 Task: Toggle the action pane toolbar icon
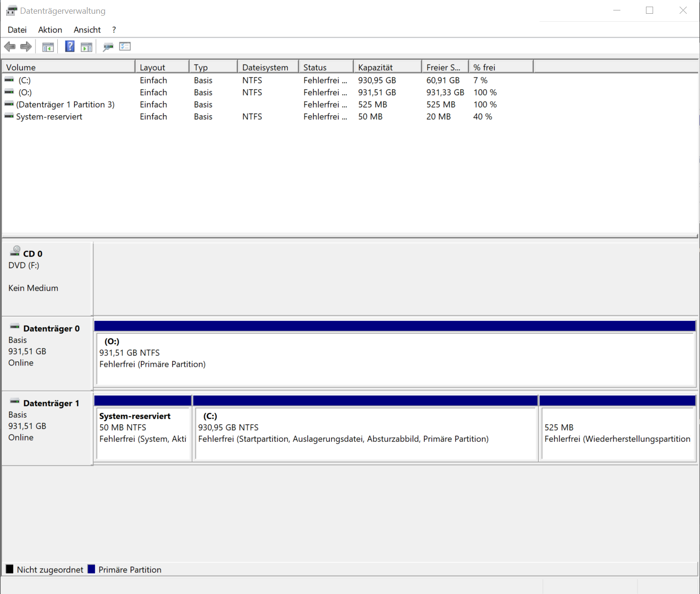tap(87, 47)
